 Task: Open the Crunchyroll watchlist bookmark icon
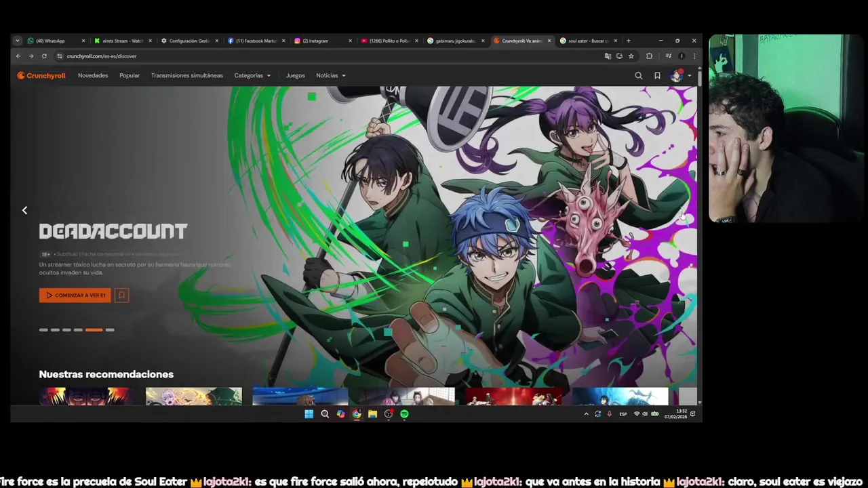[x=657, y=75]
